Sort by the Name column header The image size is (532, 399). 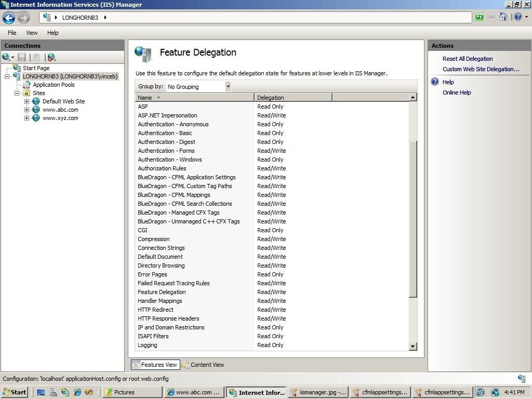point(194,97)
